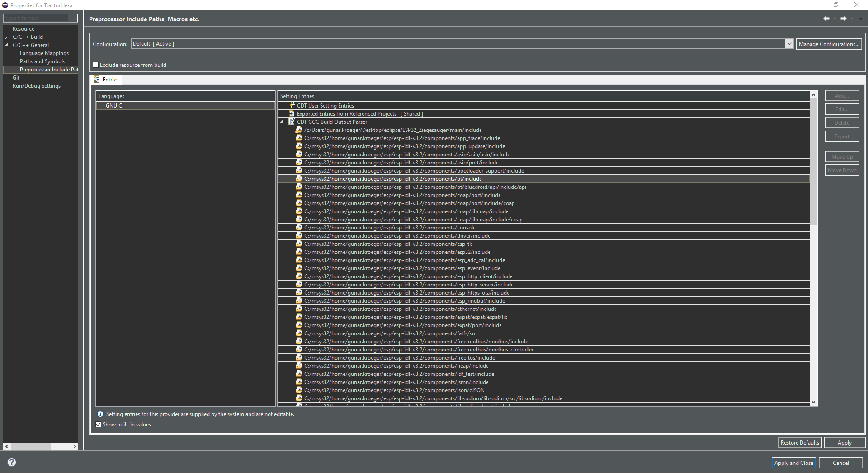This screenshot has width=868, height=473.
Task: Click include folder icon of app_trace/include entry
Action: tap(299, 138)
